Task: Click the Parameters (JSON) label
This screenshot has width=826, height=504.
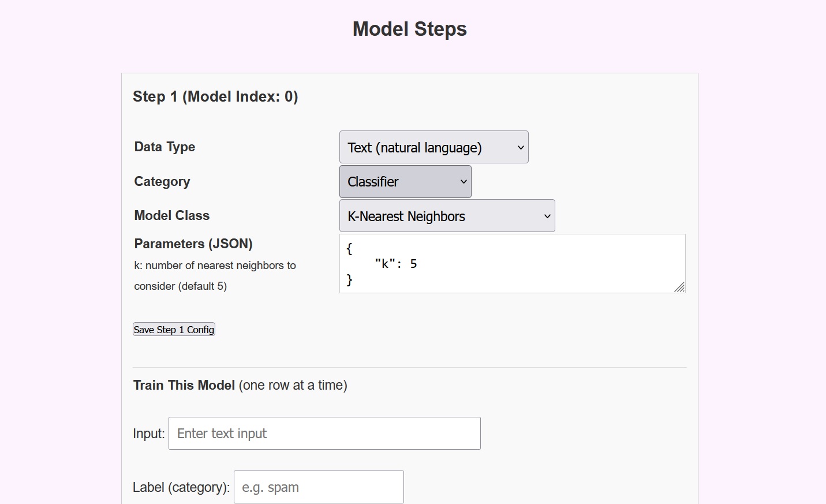Action: [x=193, y=244]
